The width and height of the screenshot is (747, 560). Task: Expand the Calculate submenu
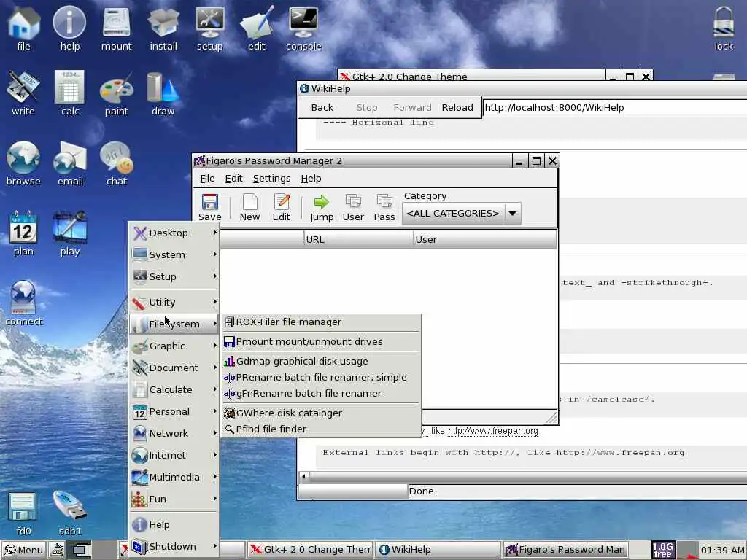(x=174, y=390)
